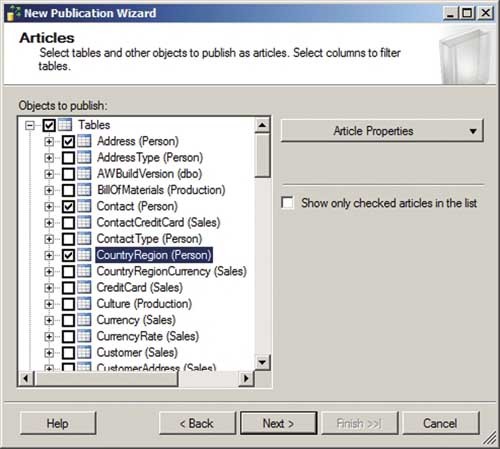Click the CreditCard (Sales) table icon
The width and height of the screenshot is (500, 449).
point(84,288)
